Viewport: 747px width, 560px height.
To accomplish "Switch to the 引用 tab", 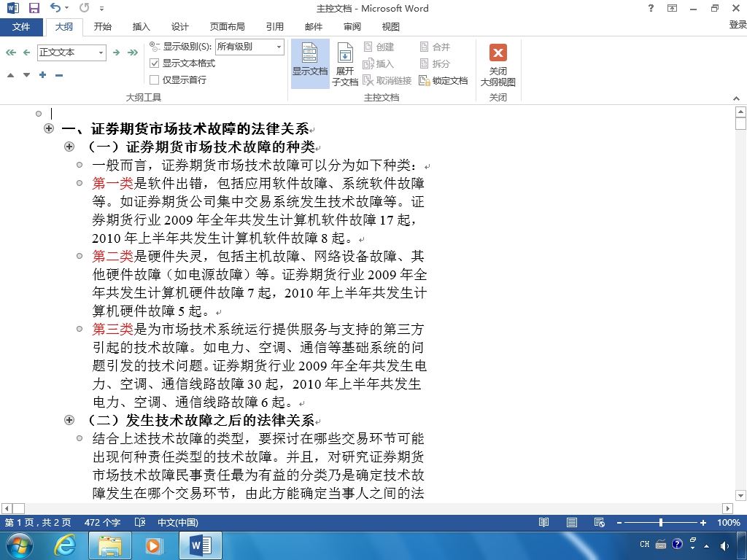I will [x=275, y=27].
